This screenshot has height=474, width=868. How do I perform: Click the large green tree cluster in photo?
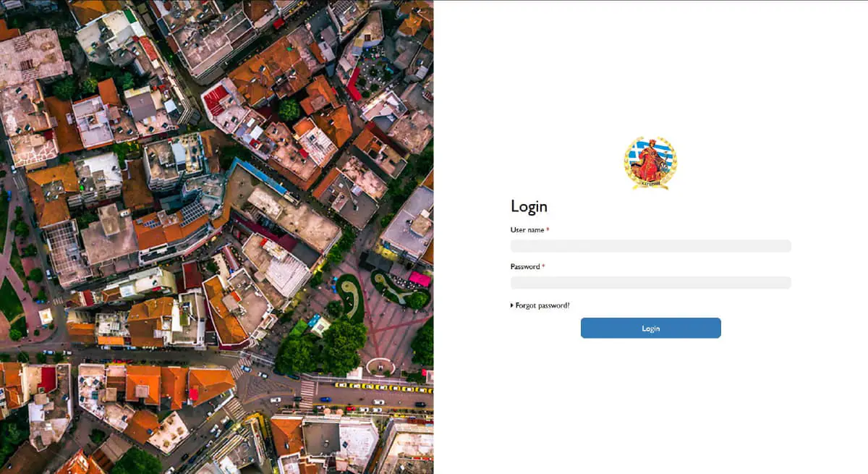(322, 346)
